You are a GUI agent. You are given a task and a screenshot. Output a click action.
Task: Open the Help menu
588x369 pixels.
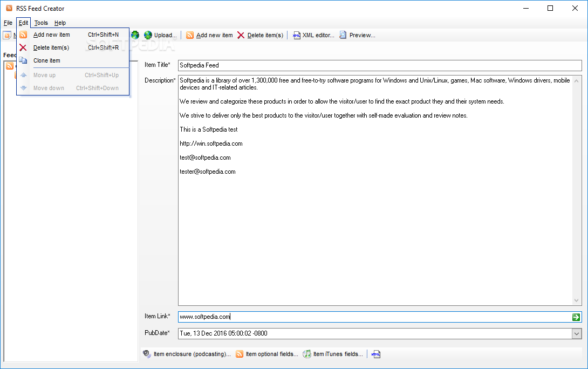pos(60,23)
